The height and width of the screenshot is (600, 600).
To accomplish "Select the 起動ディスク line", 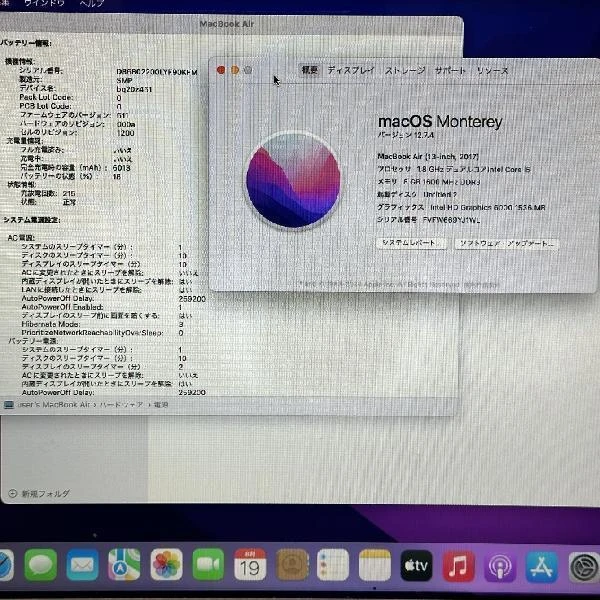I will click(417, 194).
